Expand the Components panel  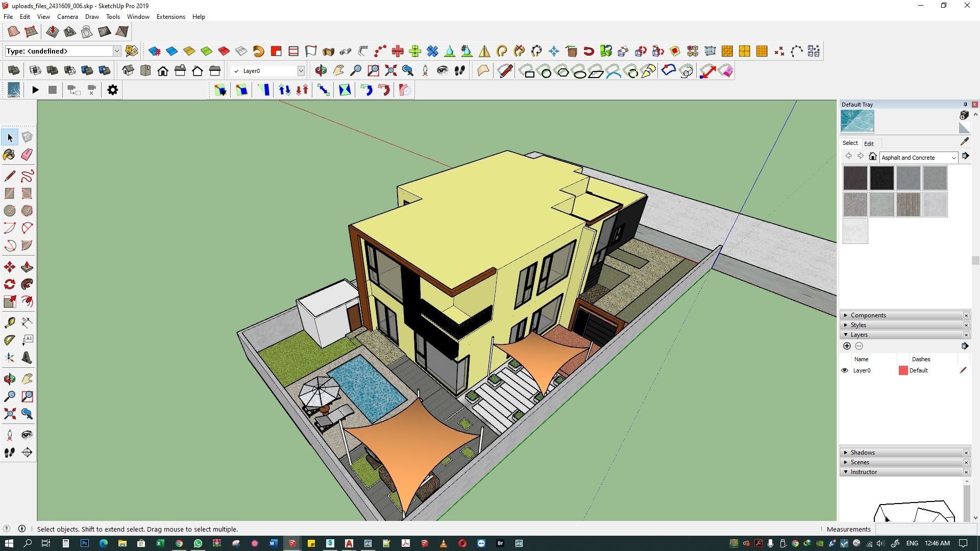pos(868,315)
